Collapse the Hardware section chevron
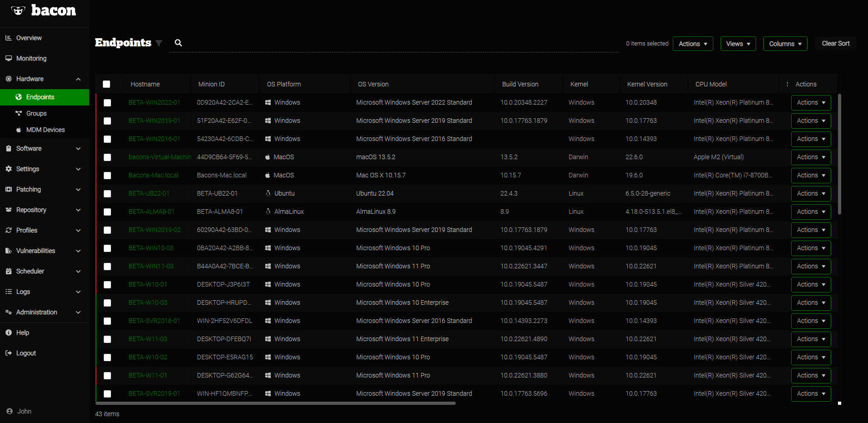Screen dimensions: 868x423 [x=78, y=79]
